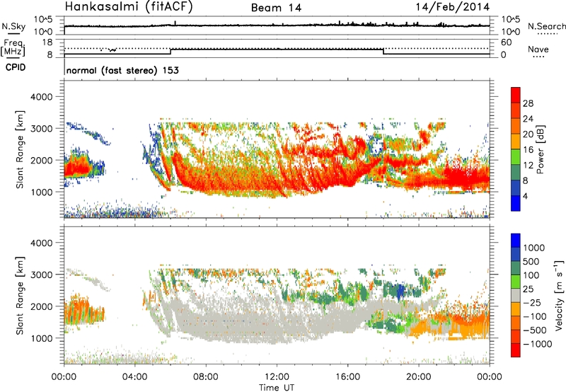Image resolution: width=566 pixels, height=392 pixels.
Task: Click the 04:00 time axis tick label
Action: point(135,377)
